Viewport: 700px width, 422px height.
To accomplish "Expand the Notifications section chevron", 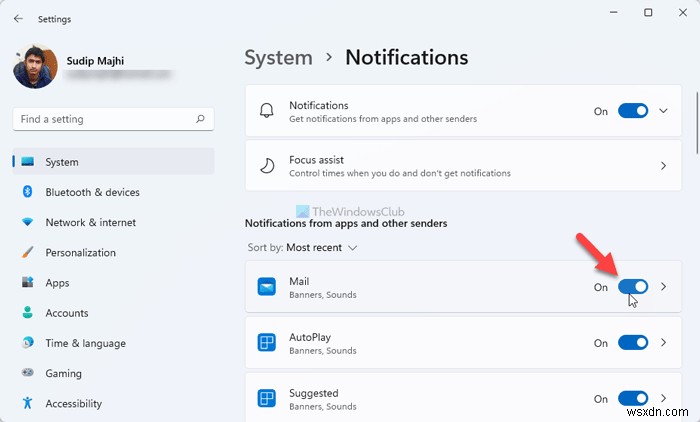I will point(663,111).
